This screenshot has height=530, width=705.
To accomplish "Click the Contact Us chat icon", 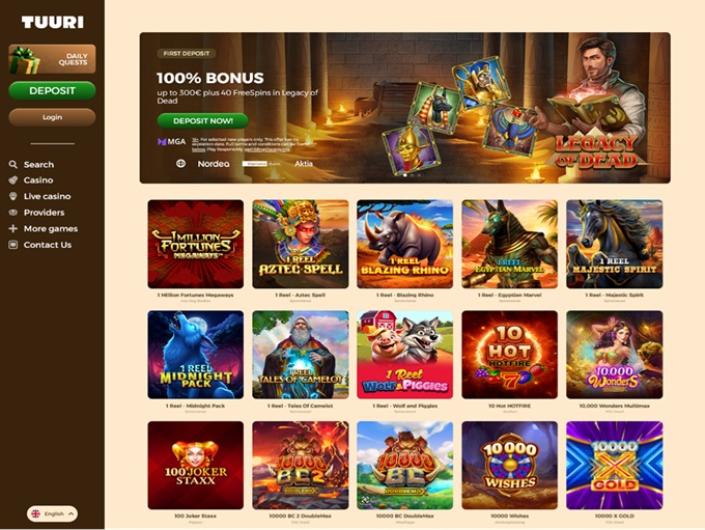I will 13,245.
